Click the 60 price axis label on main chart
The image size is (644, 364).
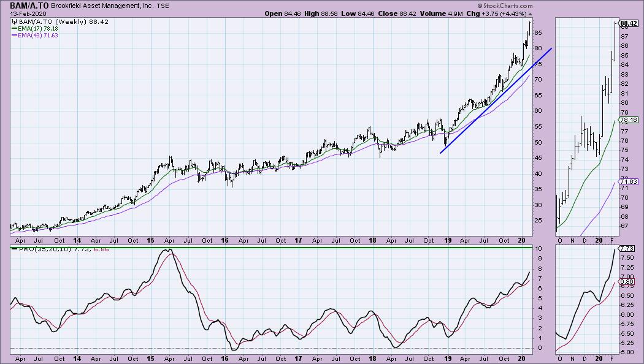tap(538, 110)
